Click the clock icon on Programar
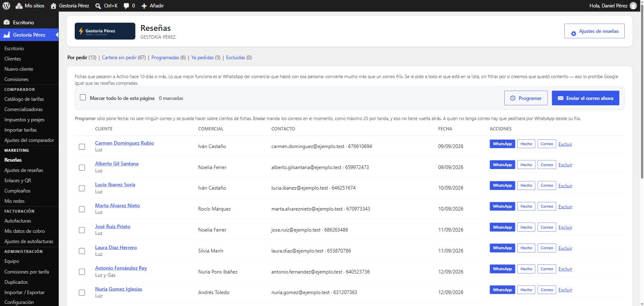This screenshot has height=306, width=644. pyautogui.click(x=513, y=98)
